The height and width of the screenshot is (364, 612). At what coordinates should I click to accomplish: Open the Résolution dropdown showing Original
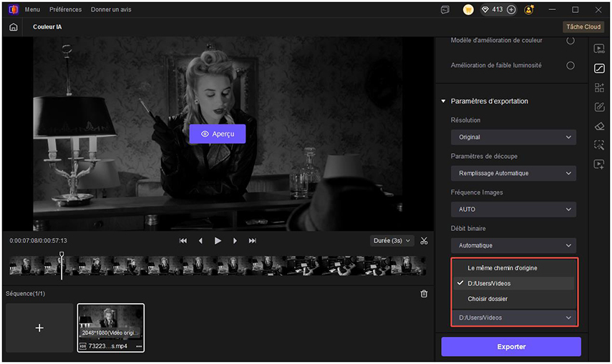coord(513,137)
